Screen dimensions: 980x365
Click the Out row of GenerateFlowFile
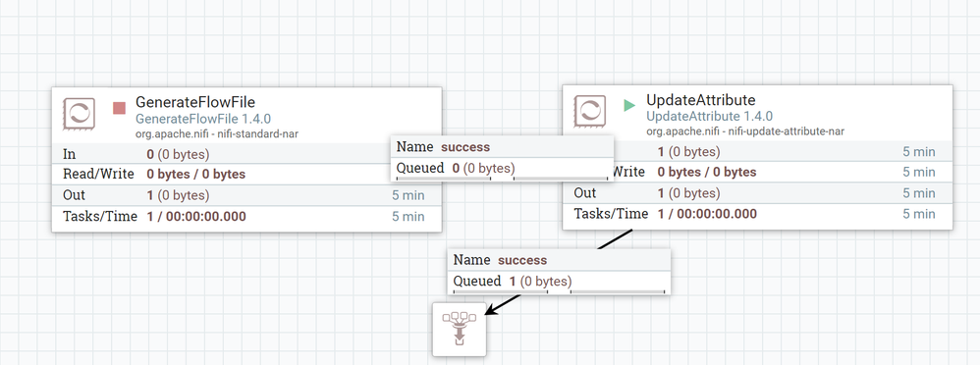pyautogui.click(x=246, y=195)
